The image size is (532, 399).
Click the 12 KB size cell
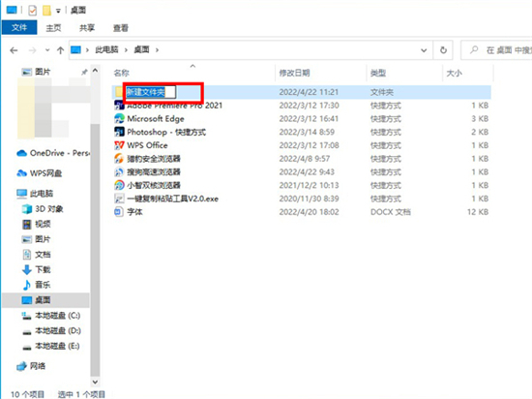point(478,212)
